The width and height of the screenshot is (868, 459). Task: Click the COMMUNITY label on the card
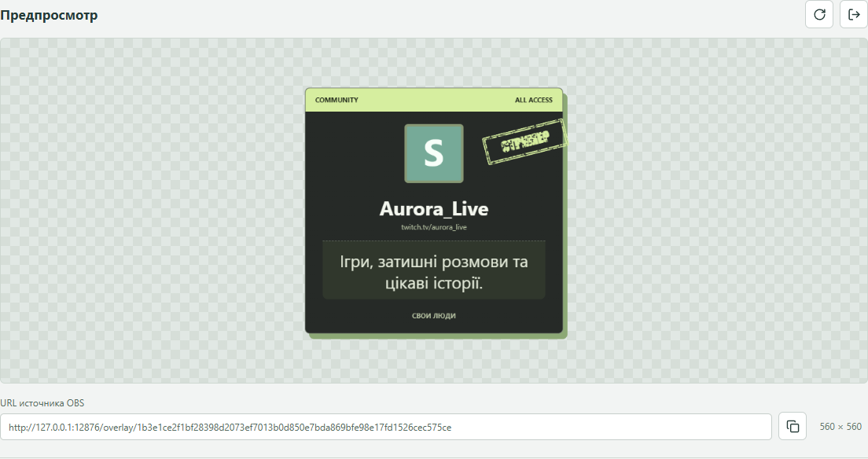(x=337, y=101)
